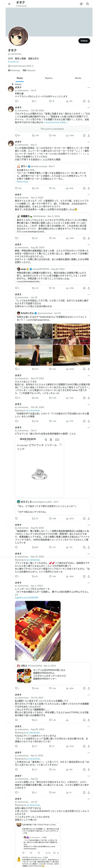Image resolution: width=98 pixels, height=868 pixels.
Task: Click the Translate bio link
Action: pyautogui.click(x=14, y=62)
